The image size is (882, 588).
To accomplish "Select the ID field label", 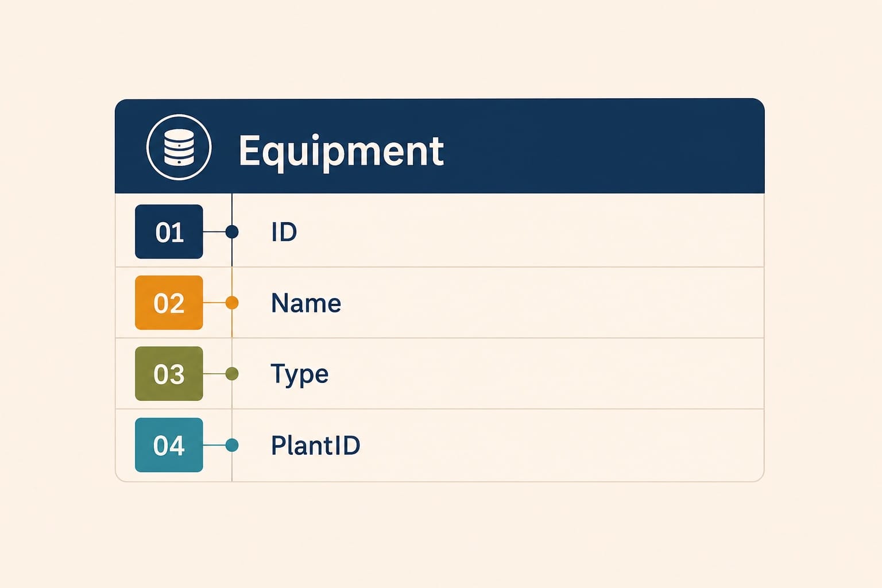I will pos(284,232).
